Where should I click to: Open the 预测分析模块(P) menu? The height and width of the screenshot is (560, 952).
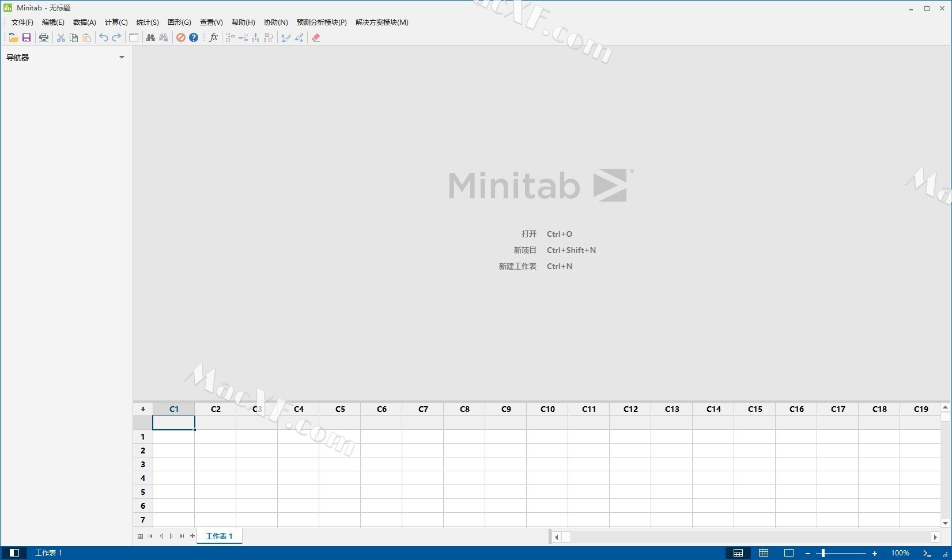click(322, 22)
